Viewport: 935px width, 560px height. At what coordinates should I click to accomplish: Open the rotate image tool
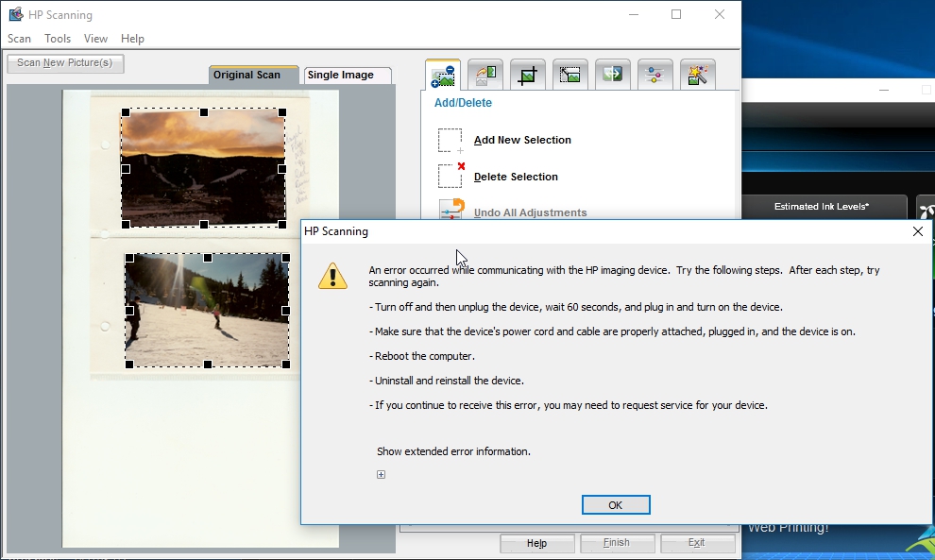coord(484,74)
